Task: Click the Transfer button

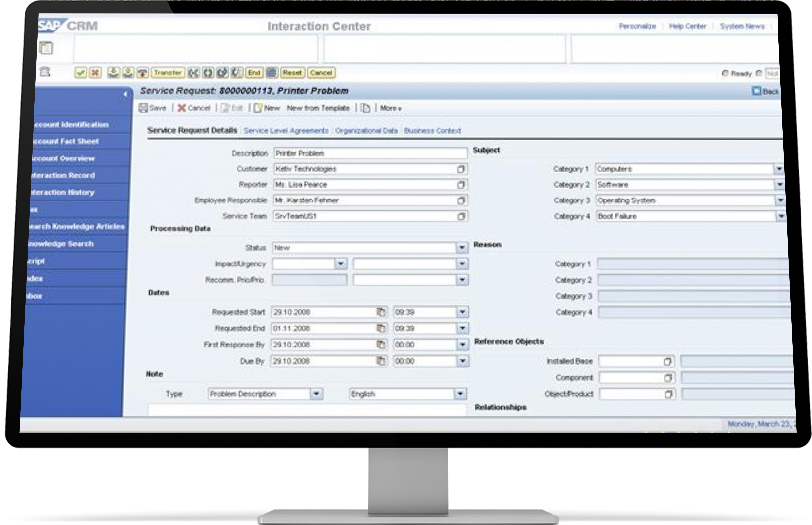Action: [x=168, y=73]
